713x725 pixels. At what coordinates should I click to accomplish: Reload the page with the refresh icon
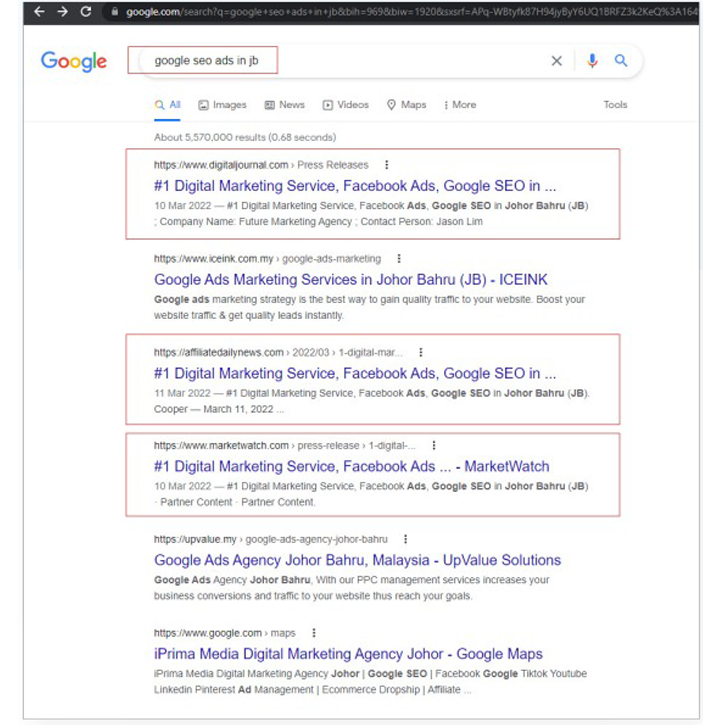(x=86, y=11)
